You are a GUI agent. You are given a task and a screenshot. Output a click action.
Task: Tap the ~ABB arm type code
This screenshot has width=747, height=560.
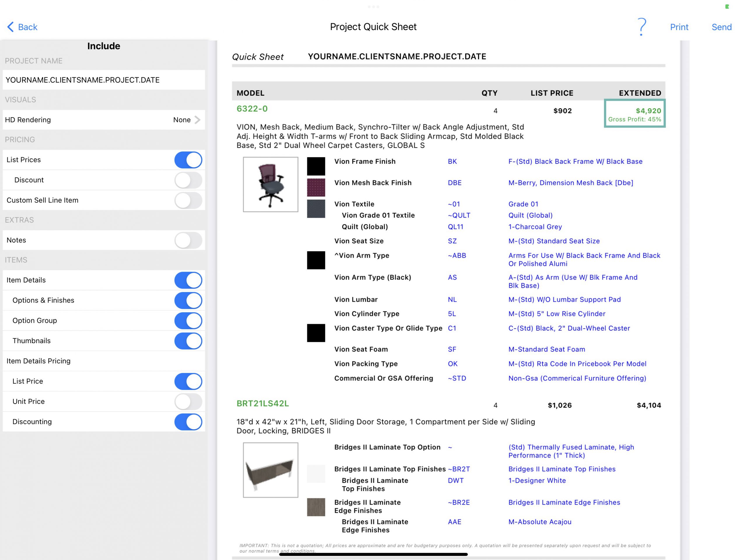click(x=457, y=256)
